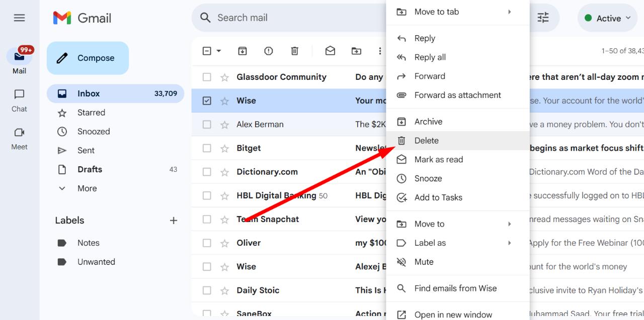Select Forward as attachment
Viewport: 644px width, 320px height.
(458, 95)
